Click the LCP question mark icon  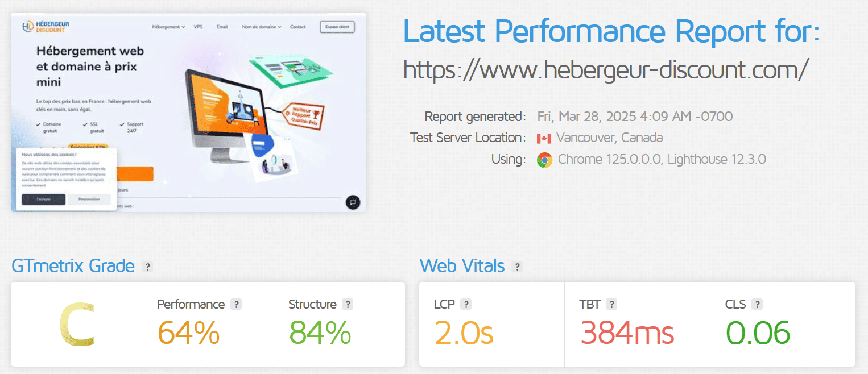[466, 305]
